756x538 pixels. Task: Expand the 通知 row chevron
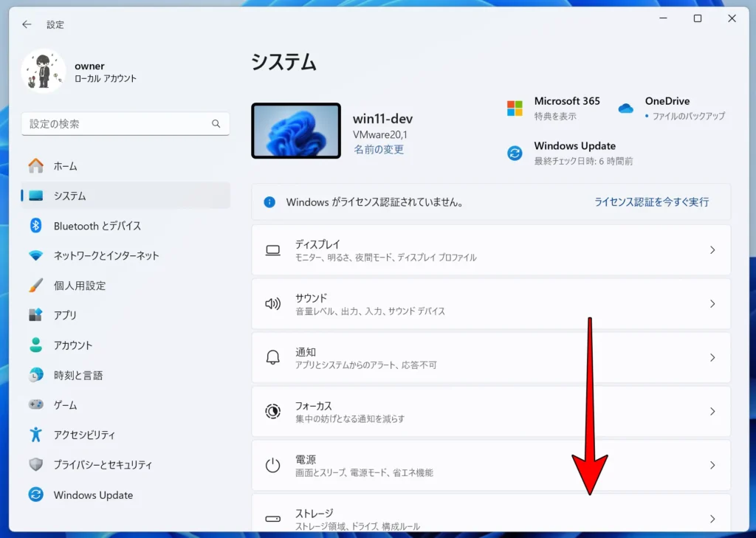click(x=712, y=358)
